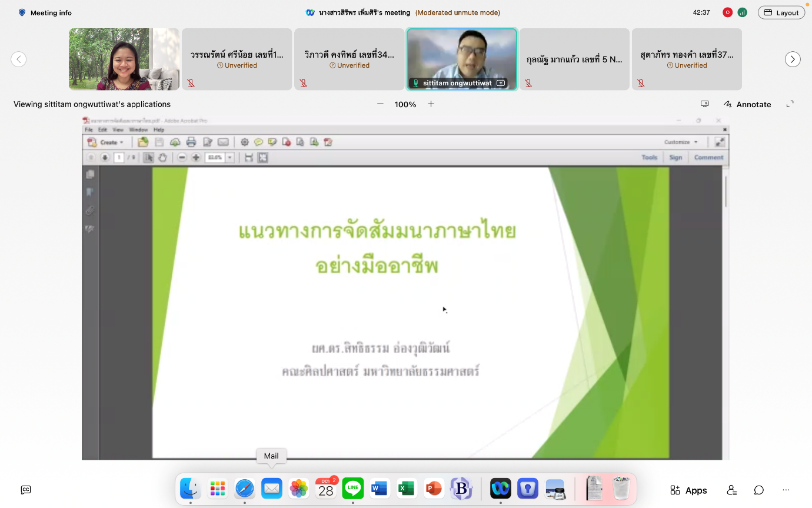Show next participants with right arrow
812x508 pixels.
pyautogui.click(x=793, y=59)
